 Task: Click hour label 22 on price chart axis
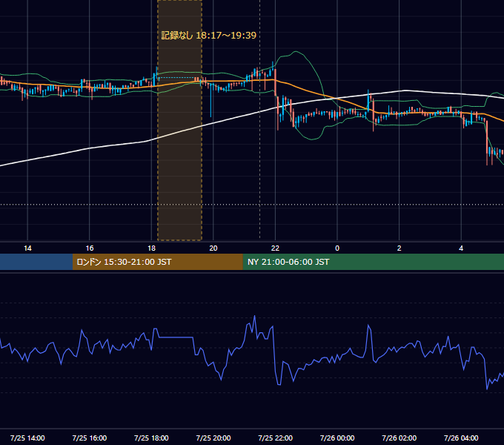(275, 248)
